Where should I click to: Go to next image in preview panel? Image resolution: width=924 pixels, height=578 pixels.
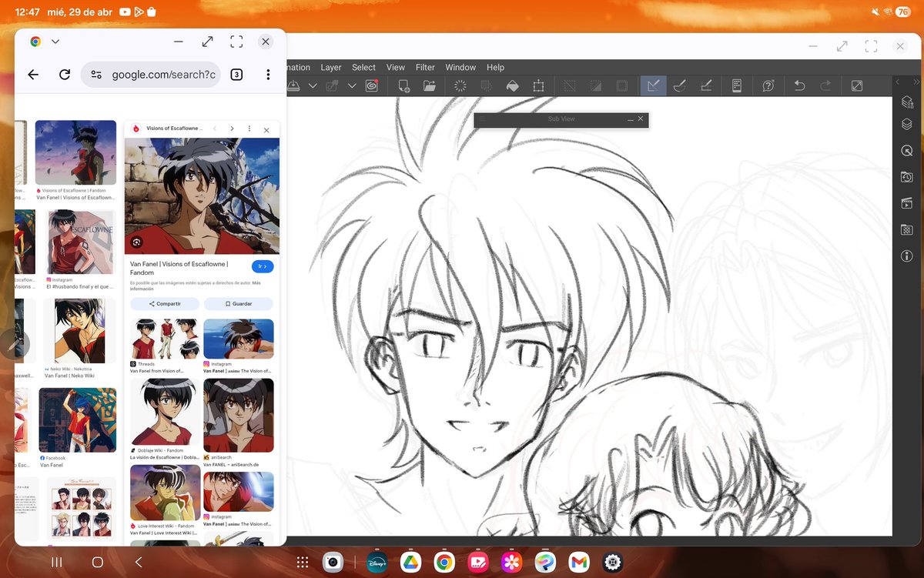[x=232, y=129]
